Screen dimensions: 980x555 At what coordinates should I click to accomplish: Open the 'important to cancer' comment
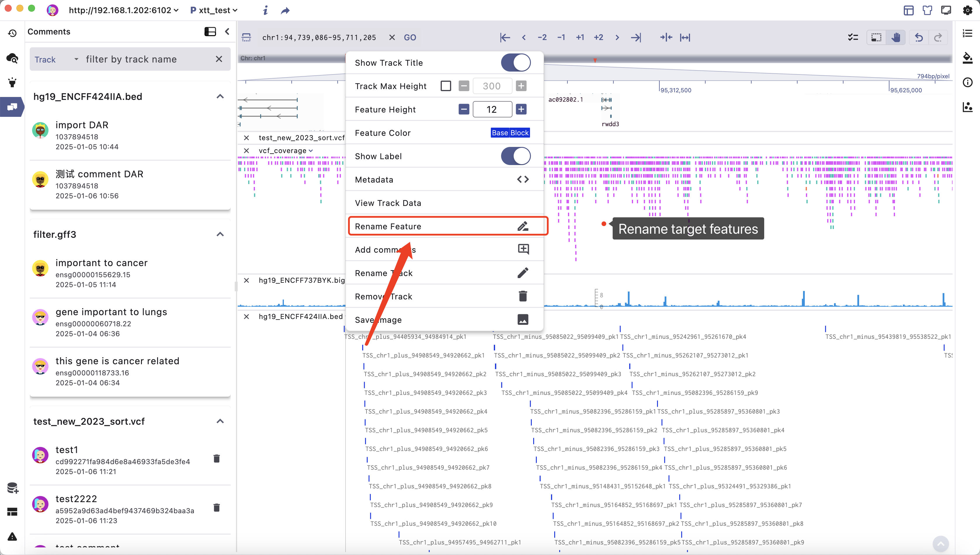click(130, 273)
